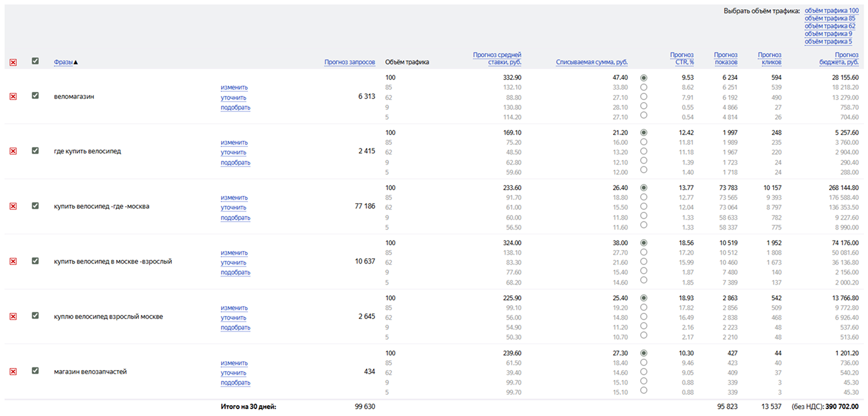Uncheck the магазин велозапчастей checkbox
868x416 pixels.
coord(35,371)
